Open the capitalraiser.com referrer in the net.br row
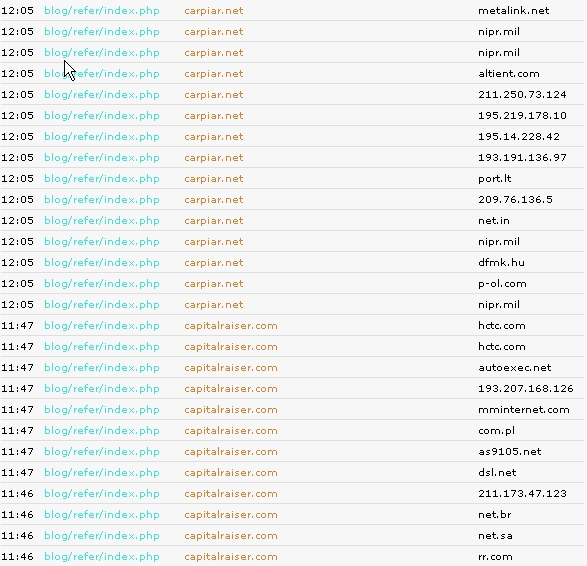Screen dimensions: 587x566 [x=231, y=514]
